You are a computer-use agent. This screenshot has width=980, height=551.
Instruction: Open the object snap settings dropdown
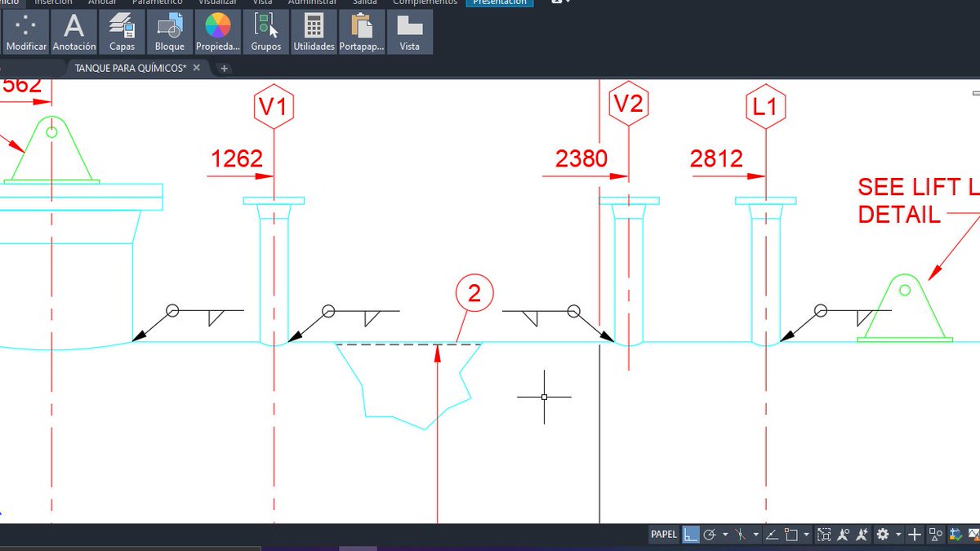point(806,534)
